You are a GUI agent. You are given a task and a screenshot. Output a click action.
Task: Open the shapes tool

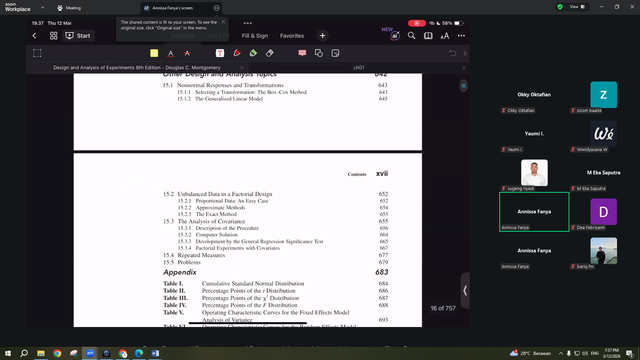click(x=319, y=53)
